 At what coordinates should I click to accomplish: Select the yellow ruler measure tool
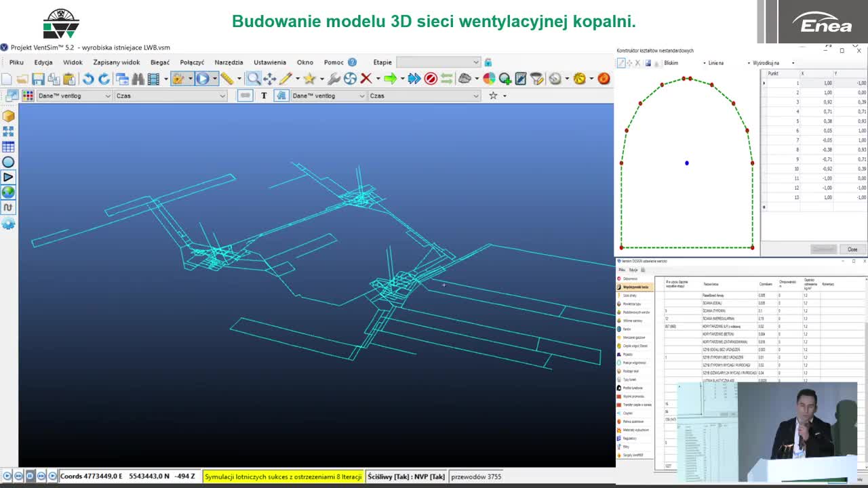(226, 79)
